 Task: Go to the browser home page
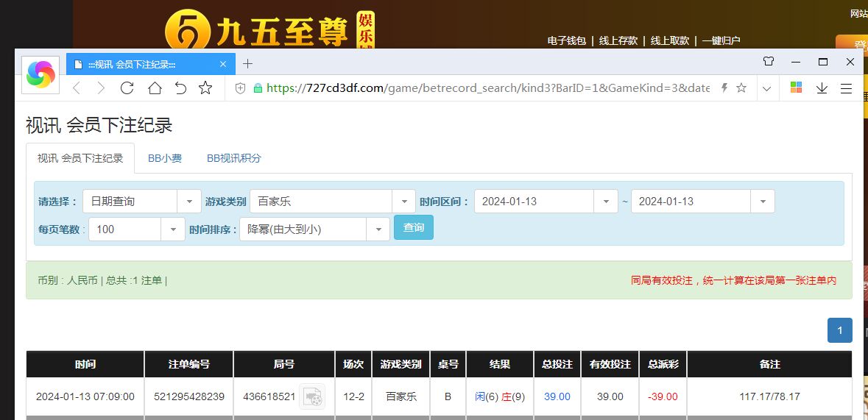point(154,88)
